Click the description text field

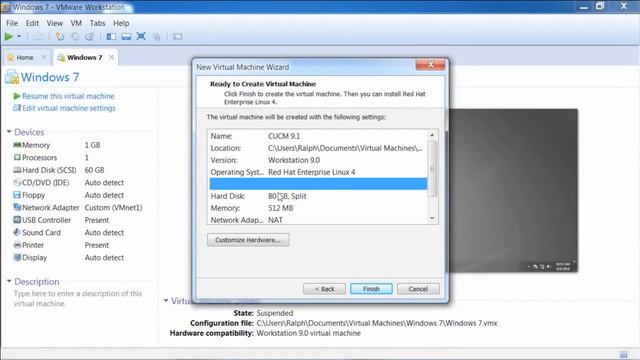coord(78,298)
